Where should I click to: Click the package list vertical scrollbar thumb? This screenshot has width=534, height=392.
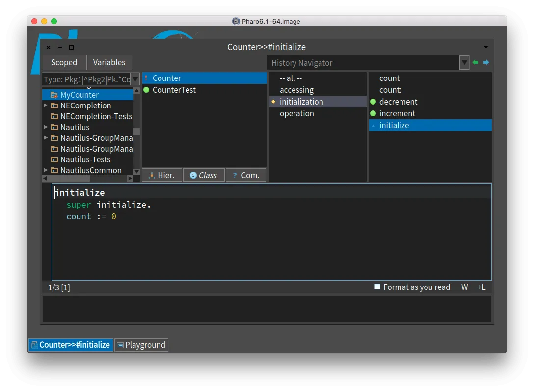(x=136, y=131)
